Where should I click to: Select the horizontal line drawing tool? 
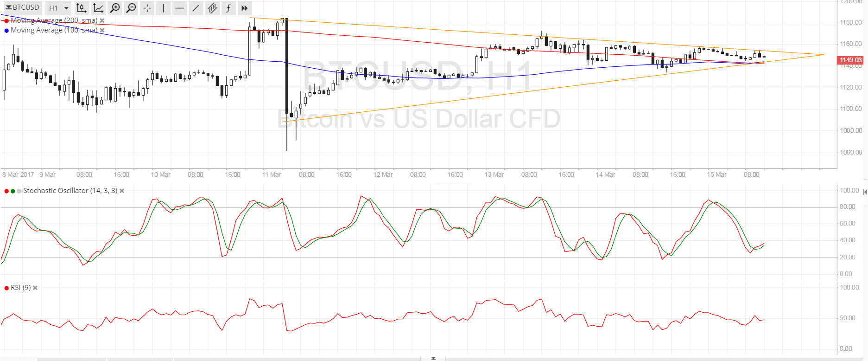[x=179, y=8]
